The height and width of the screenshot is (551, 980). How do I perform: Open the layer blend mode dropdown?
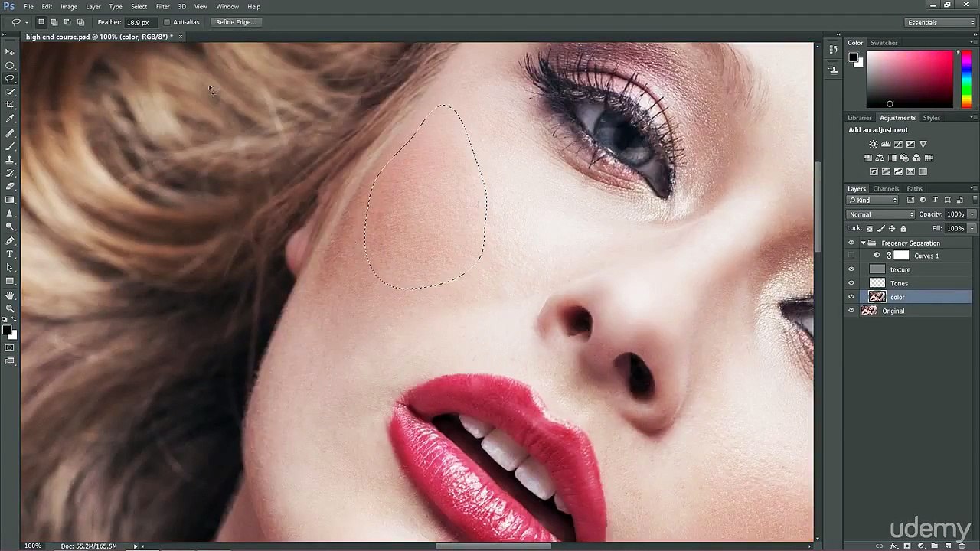[x=880, y=214]
